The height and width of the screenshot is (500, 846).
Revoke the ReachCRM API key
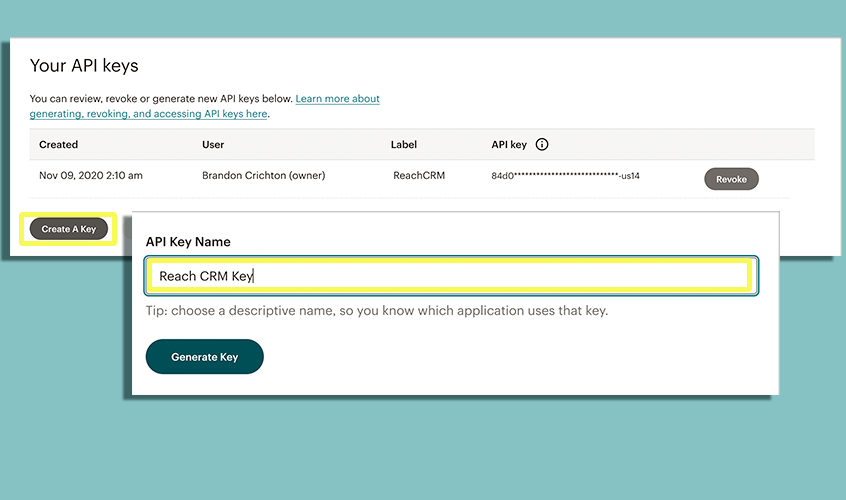(x=731, y=179)
